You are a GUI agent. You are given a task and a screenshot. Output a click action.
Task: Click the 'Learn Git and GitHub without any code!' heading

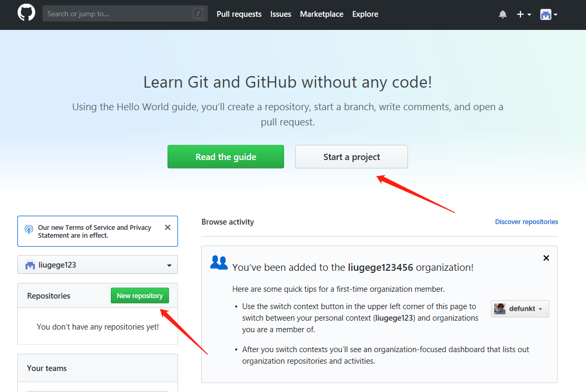[x=287, y=82]
